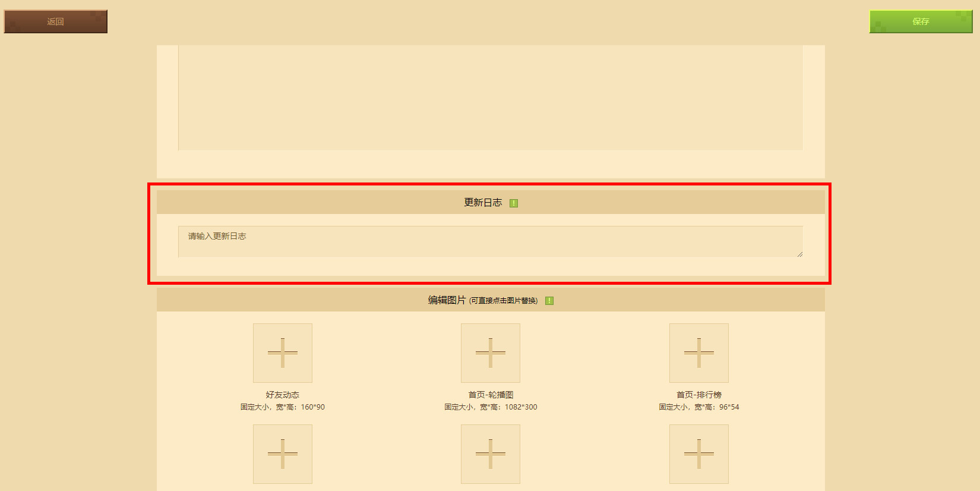
Task: Open the info icon beside 编辑图片
Action: coord(549,301)
